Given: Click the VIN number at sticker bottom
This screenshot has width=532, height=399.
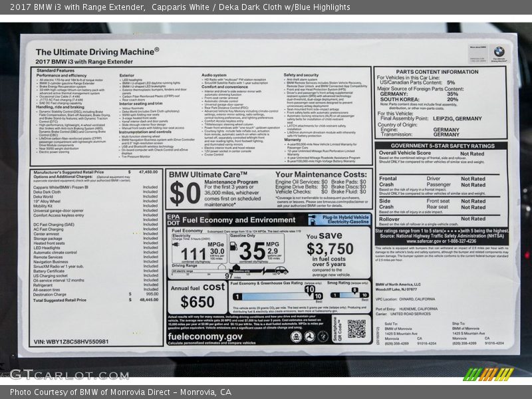Looking at the screenshot, I should tap(70, 341).
